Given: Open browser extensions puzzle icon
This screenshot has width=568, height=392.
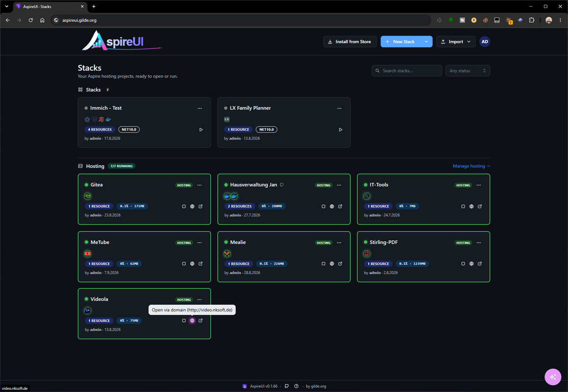Looking at the screenshot, I should [x=532, y=20].
